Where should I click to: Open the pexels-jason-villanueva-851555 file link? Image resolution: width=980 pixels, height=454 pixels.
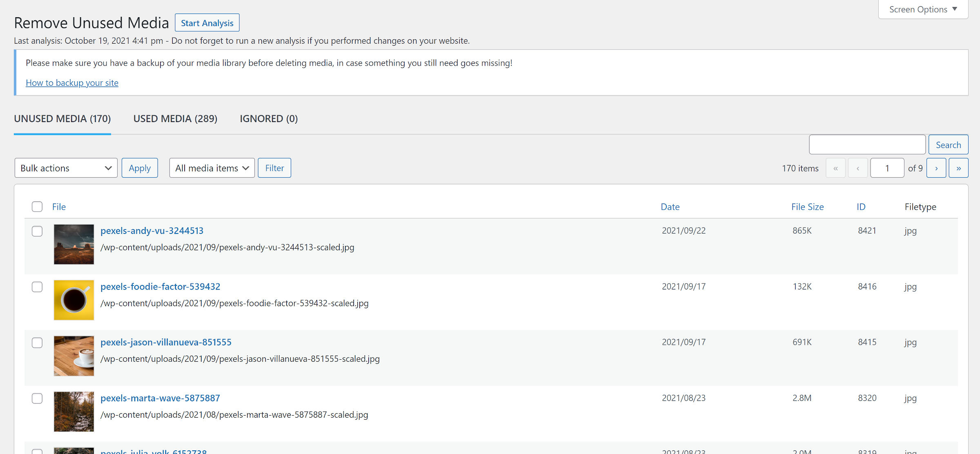point(166,342)
